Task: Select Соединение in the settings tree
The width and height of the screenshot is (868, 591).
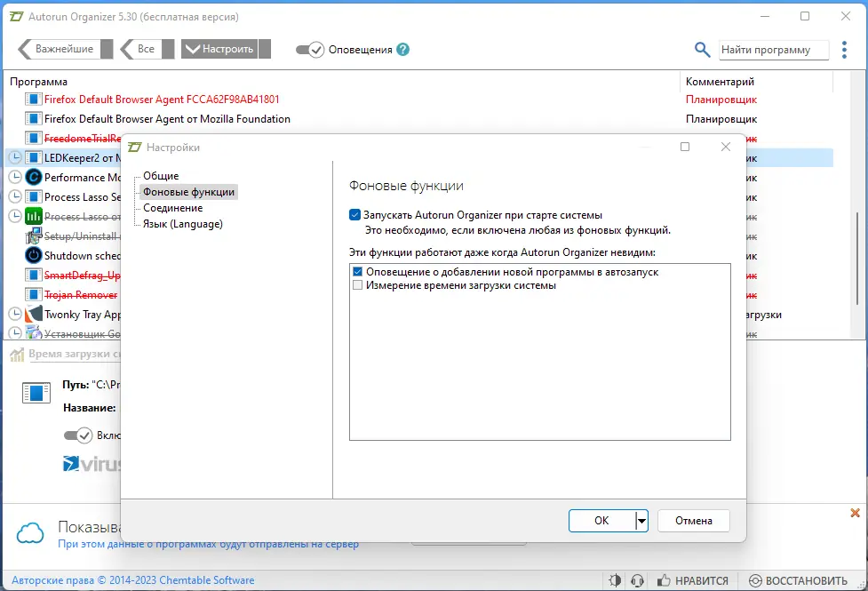Action: point(172,208)
